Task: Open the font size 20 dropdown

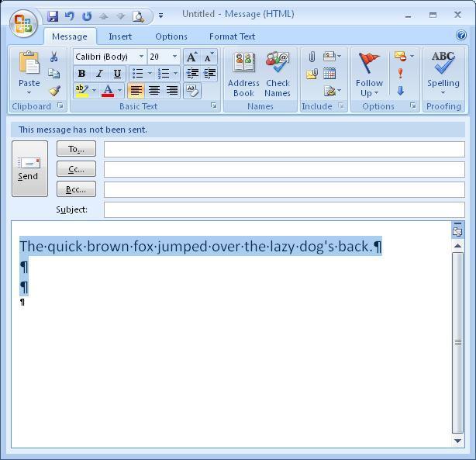Action: pos(174,57)
